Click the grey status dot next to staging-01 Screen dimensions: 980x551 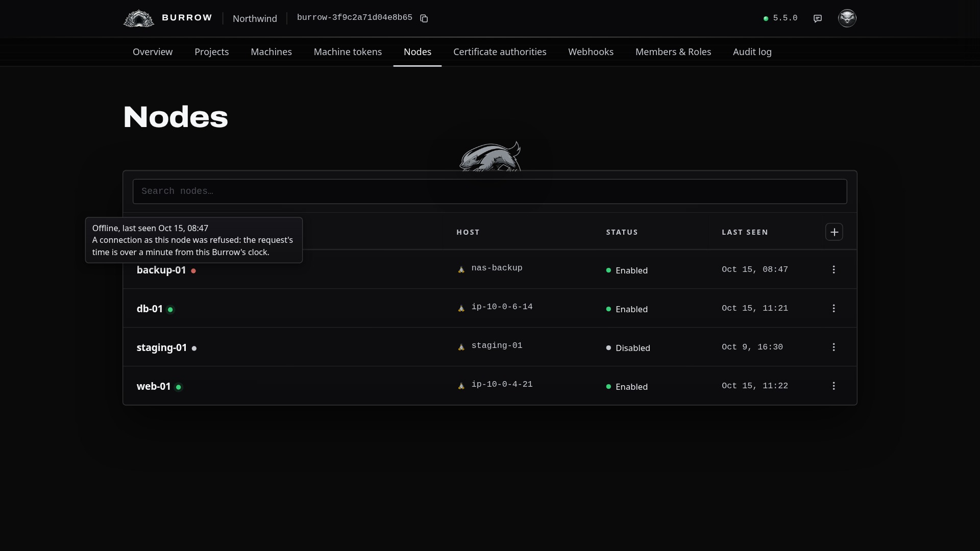point(194,348)
